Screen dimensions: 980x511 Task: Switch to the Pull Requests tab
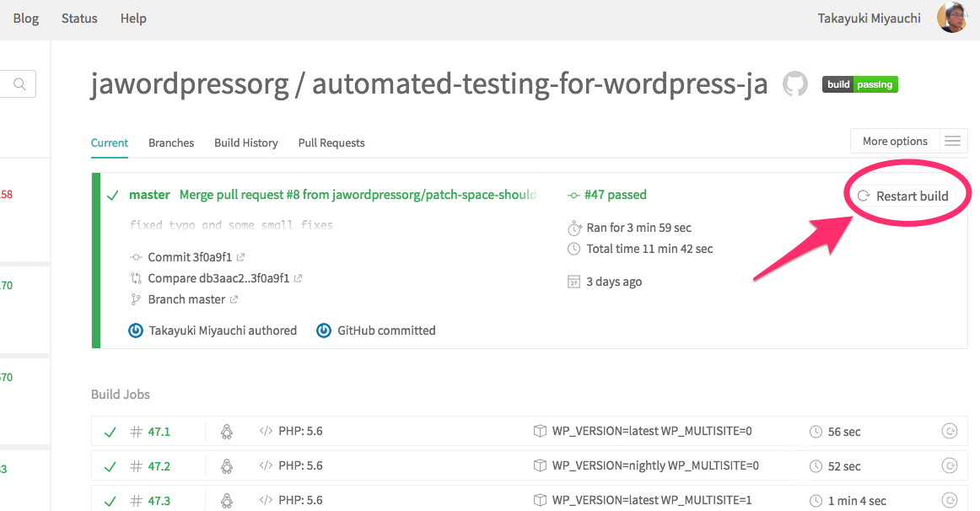331,143
